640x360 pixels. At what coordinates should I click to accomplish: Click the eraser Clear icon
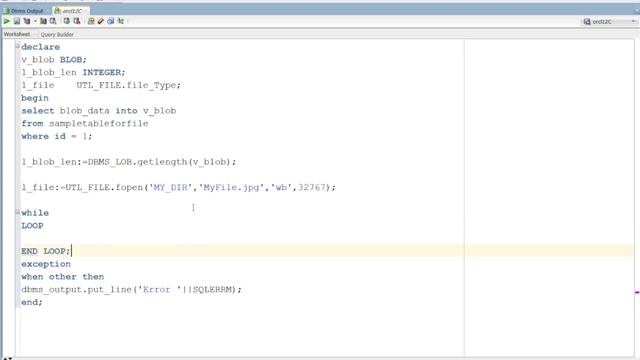(x=100, y=21)
